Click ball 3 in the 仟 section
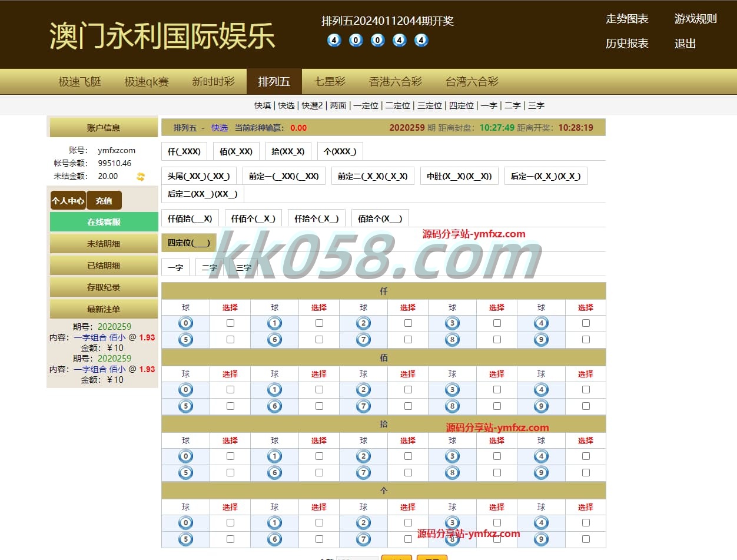The width and height of the screenshot is (737, 560). click(x=452, y=323)
